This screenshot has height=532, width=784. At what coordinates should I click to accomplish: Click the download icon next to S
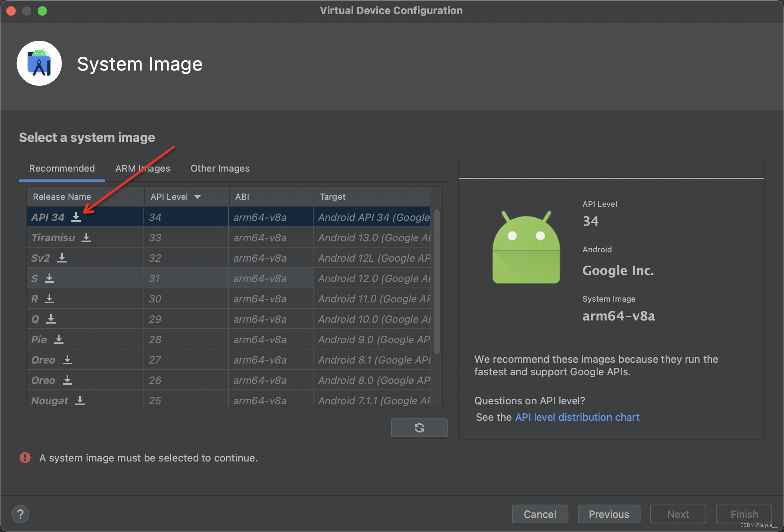pos(49,278)
